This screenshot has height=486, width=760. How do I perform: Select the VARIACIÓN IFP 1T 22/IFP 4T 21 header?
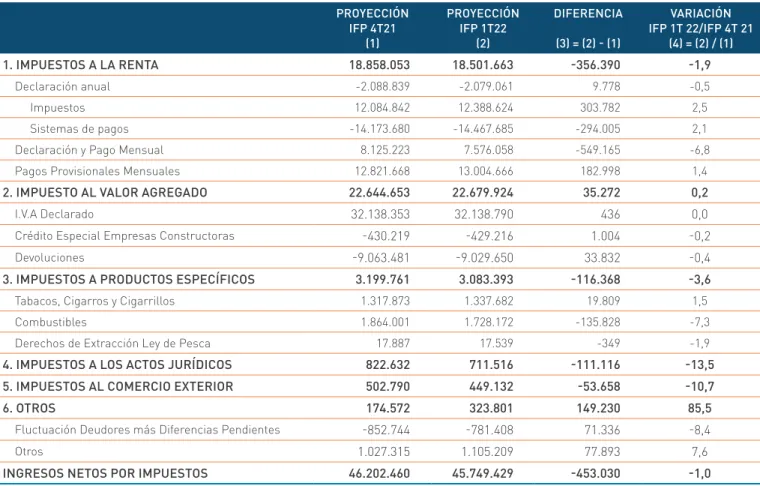[700, 28]
